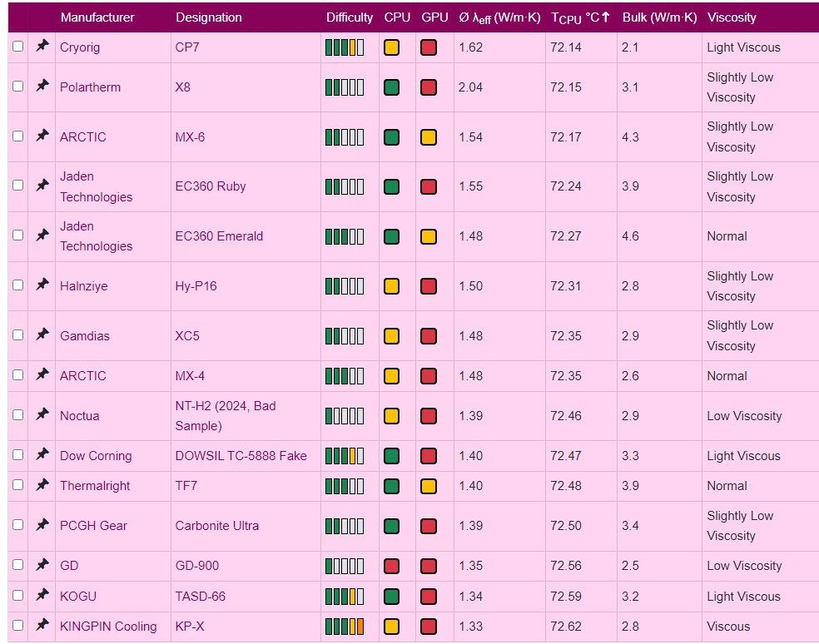This screenshot has width=819, height=644.
Task: Pin the GD GD-900 entry
Action: point(42,564)
